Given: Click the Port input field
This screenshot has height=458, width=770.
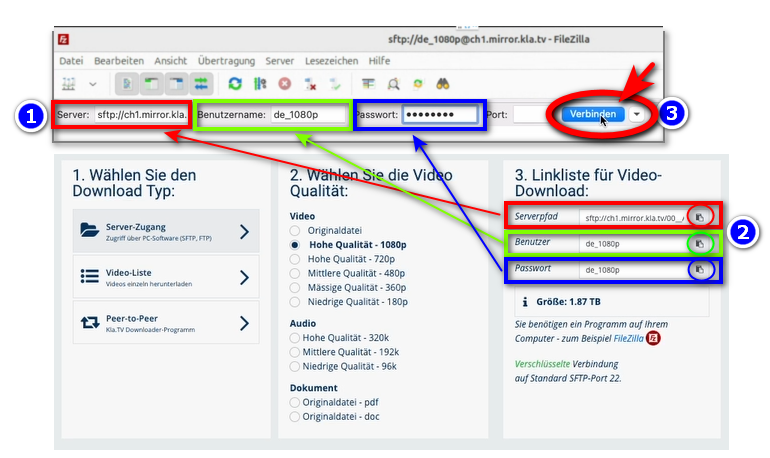Looking at the screenshot, I should [x=529, y=115].
